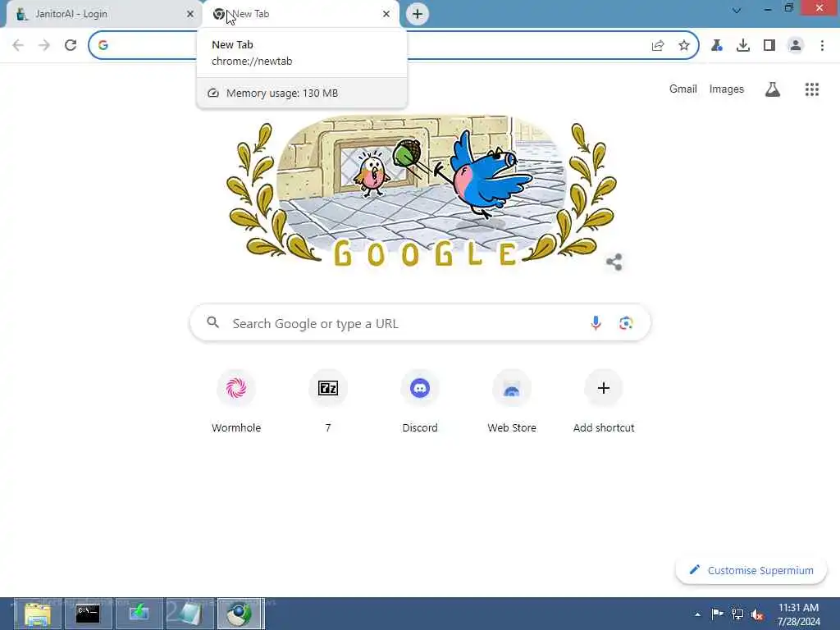This screenshot has width=840, height=630.
Task: Open the Wormhole shortcut
Action: [x=236, y=400]
